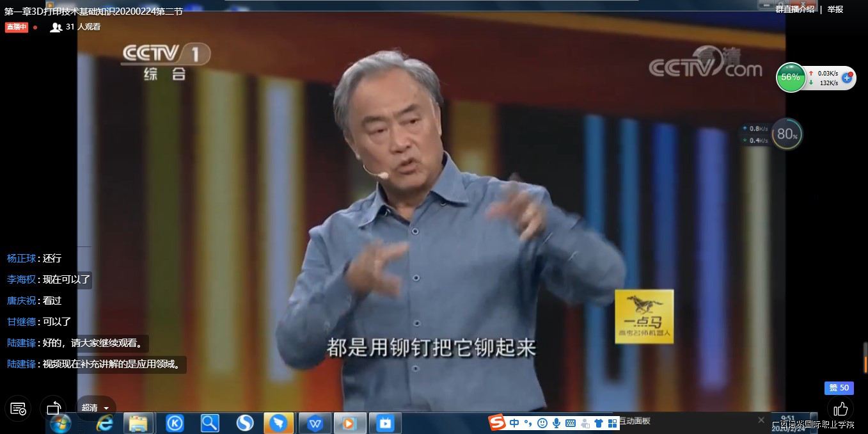The image size is (868, 434).
Task: Click the blue plus on speed widget
Action: click(x=847, y=77)
